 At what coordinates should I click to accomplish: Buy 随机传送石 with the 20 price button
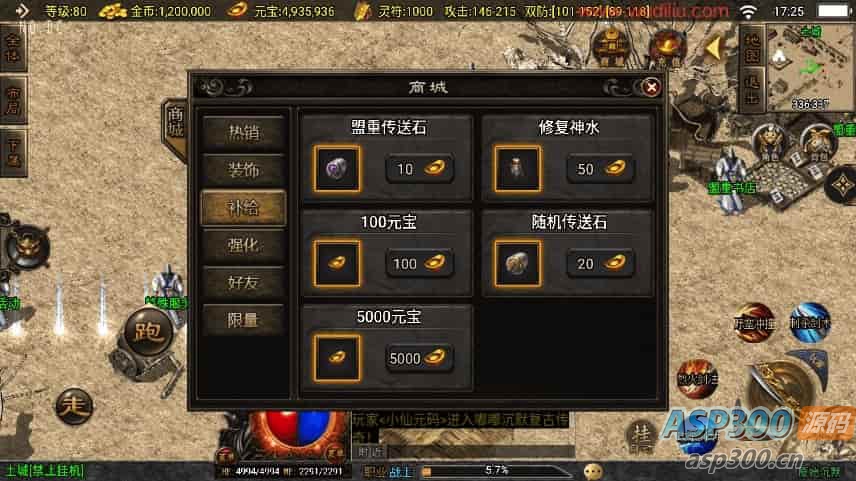click(600, 264)
